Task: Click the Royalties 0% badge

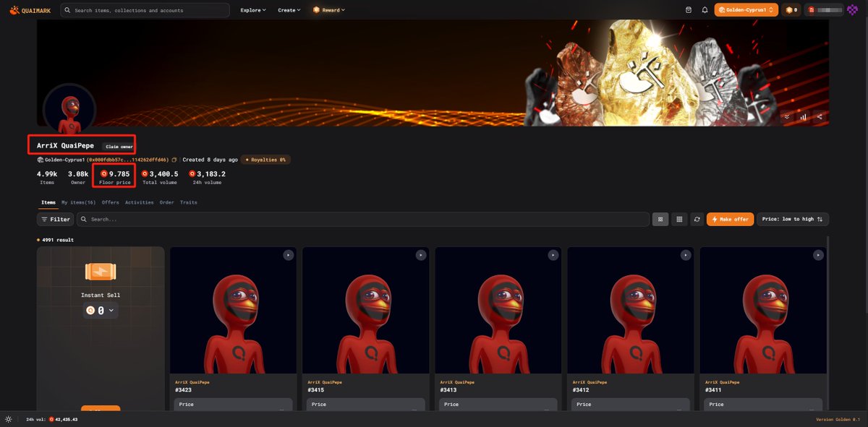Action: point(266,160)
